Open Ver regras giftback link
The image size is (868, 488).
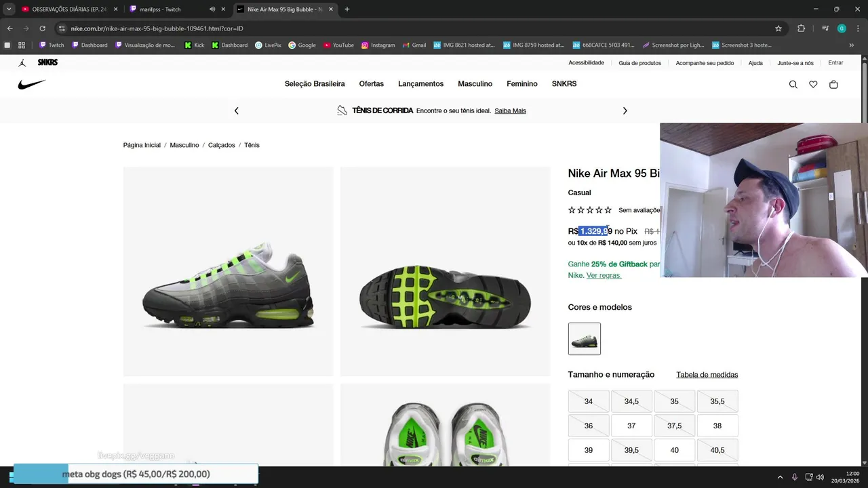click(x=604, y=275)
